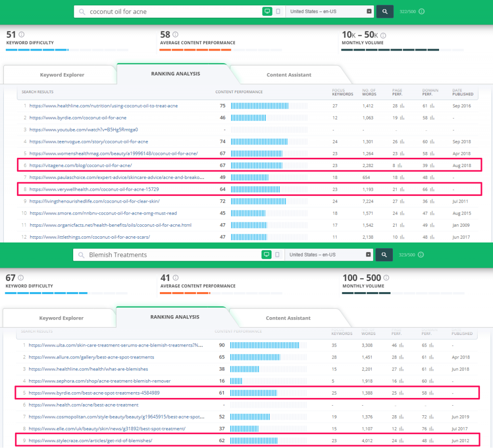
Task: Click domain perf chart icon in verywellhealth row
Action: click(x=432, y=190)
